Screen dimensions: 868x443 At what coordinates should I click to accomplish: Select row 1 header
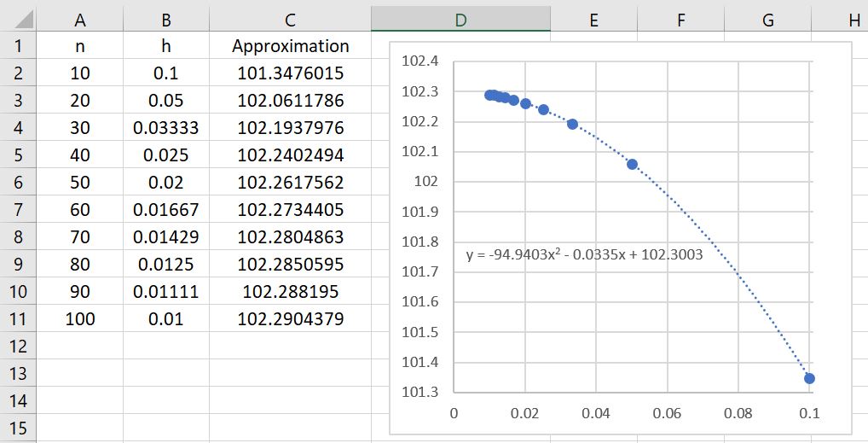19,46
